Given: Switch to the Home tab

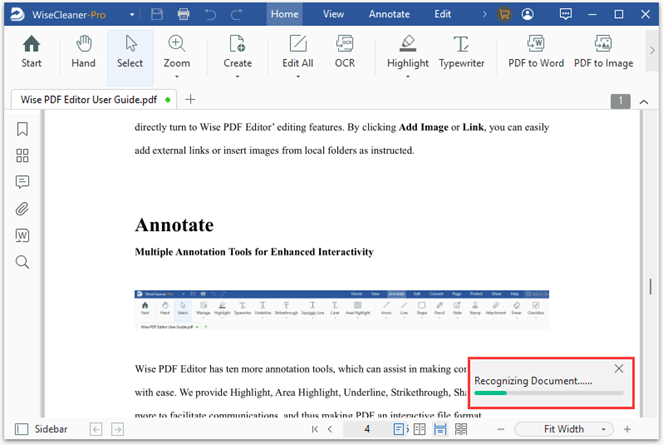Looking at the screenshot, I should [285, 14].
